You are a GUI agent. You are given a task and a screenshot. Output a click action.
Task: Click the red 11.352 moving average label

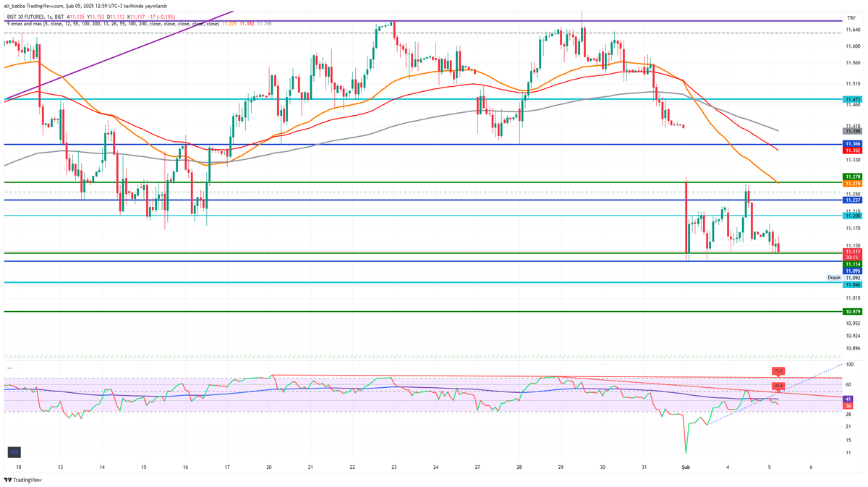(x=851, y=151)
